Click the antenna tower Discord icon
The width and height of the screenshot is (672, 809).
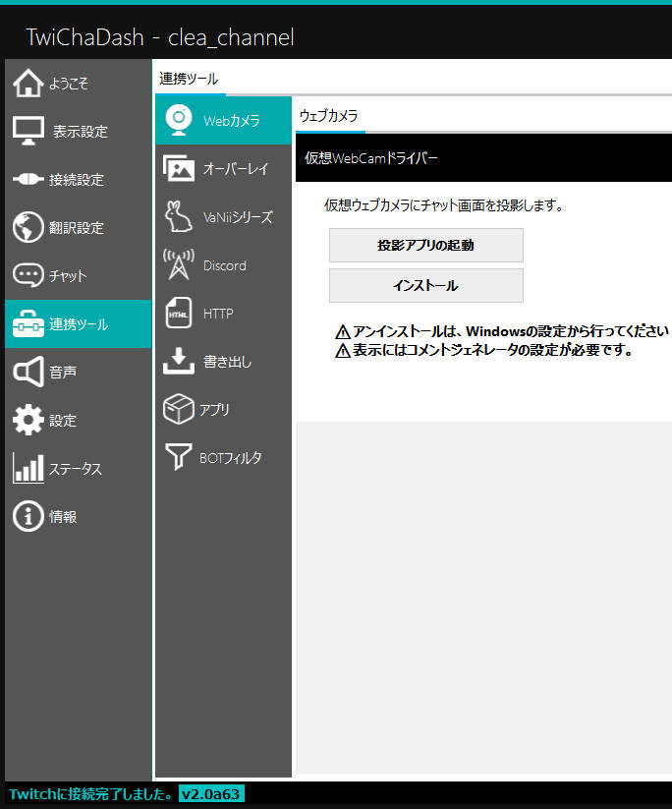pos(179,264)
